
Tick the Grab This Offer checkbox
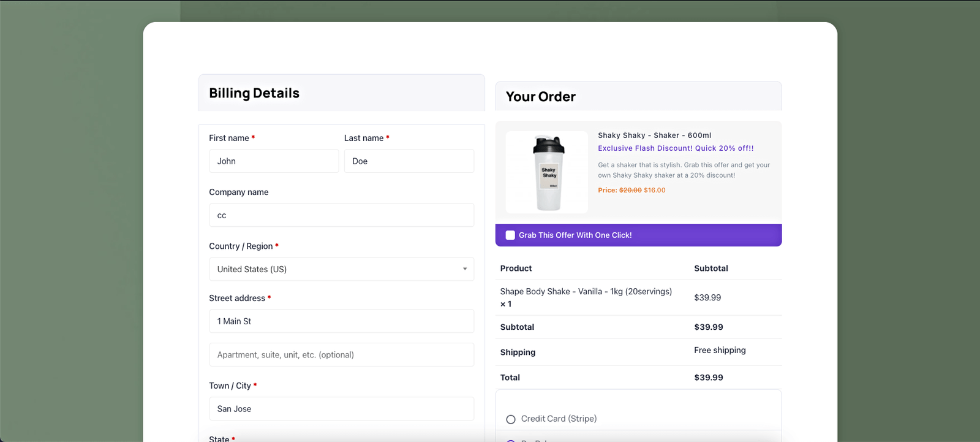point(510,235)
